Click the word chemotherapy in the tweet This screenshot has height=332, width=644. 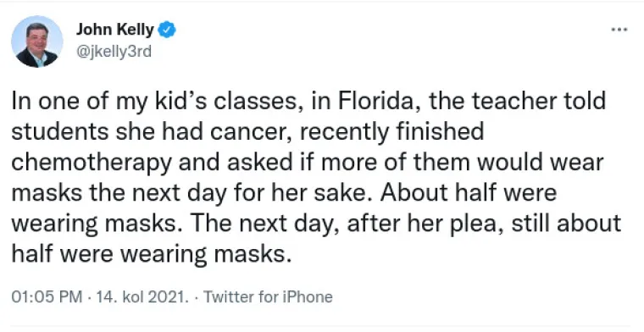pos(92,163)
